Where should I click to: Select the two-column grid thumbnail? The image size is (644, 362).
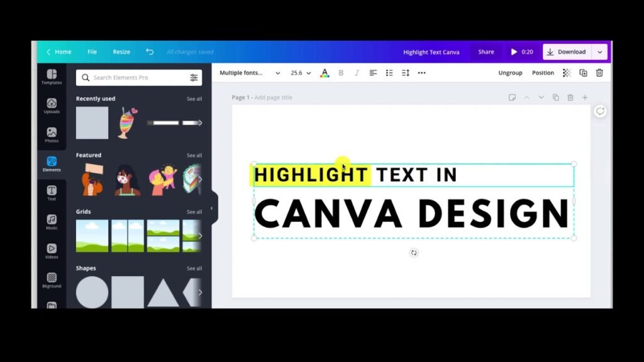pyautogui.click(x=128, y=236)
